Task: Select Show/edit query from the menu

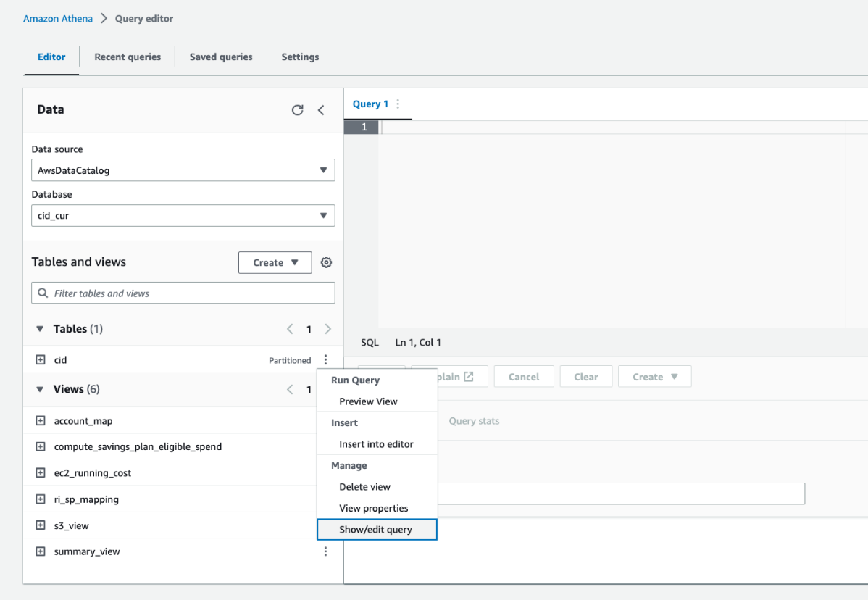Action: [x=377, y=529]
